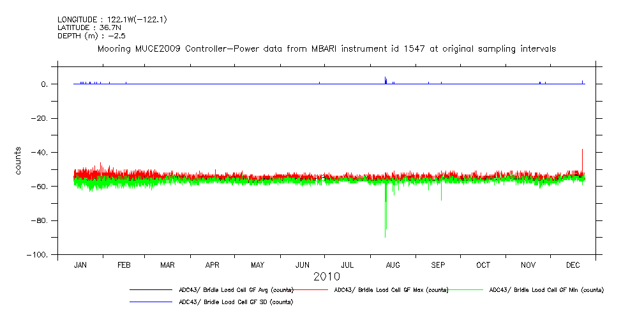The height and width of the screenshot is (322, 644).
Task: Click the 'Bridle Load Cell GF SD' legend text
Action: (x=236, y=302)
